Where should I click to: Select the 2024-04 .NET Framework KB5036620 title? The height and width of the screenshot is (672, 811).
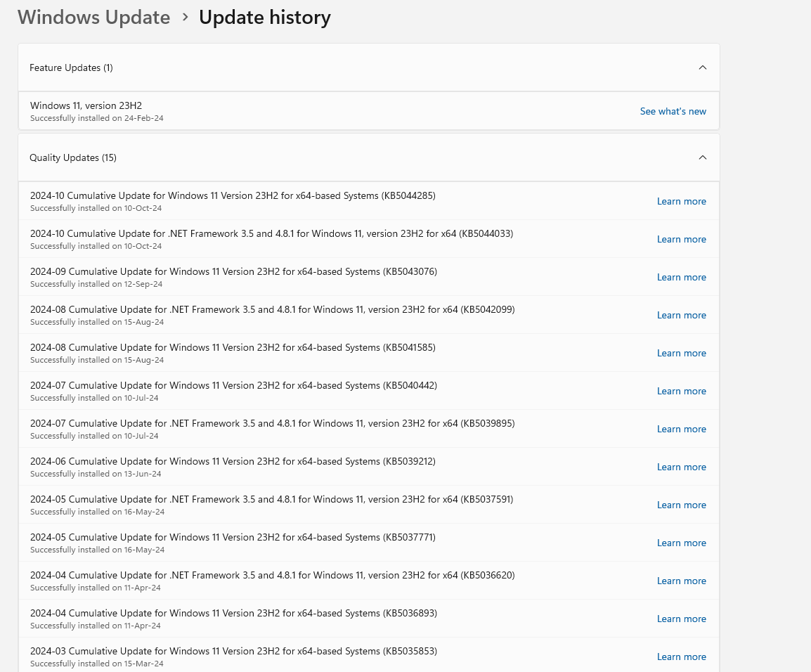(x=273, y=575)
